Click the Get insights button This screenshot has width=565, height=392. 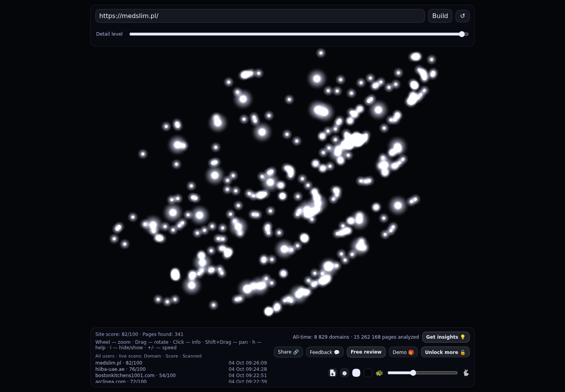point(446,337)
